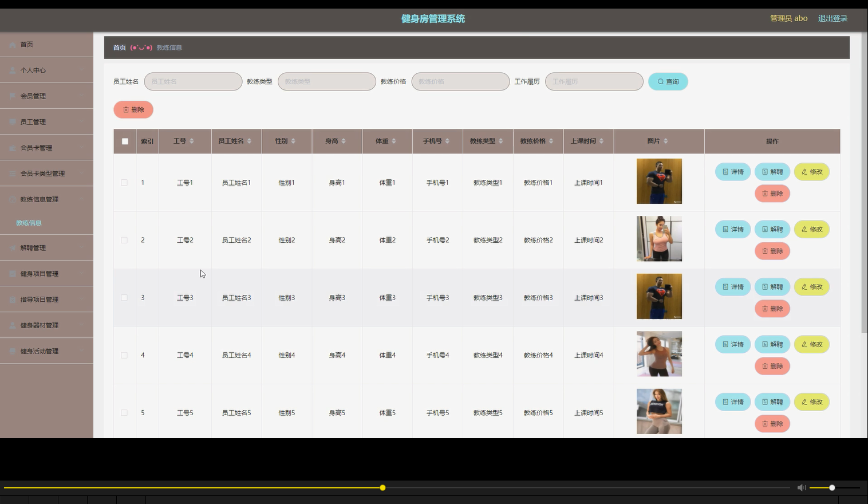Mute the video with the speaker icon
Viewport: 868px width, 504px height.
pyautogui.click(x=801, y=487)
